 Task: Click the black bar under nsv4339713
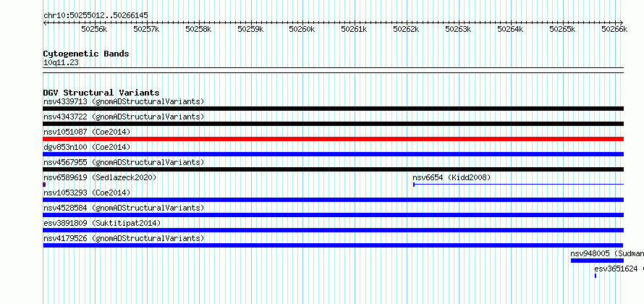point(333,109)
